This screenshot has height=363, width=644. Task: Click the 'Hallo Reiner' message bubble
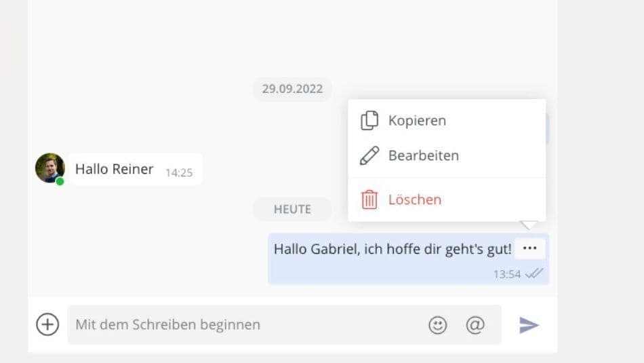[135, 169]
